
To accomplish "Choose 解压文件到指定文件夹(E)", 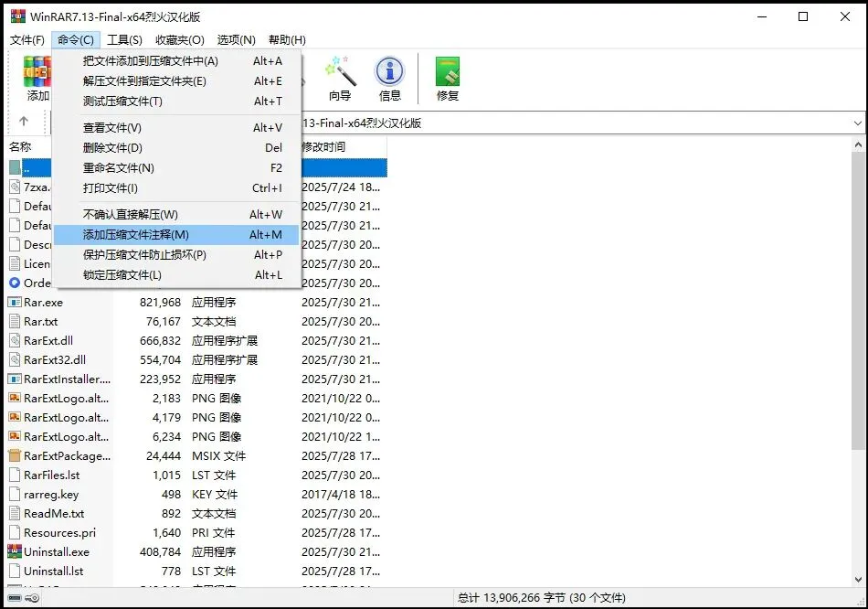I will click(x=177, y=80).
